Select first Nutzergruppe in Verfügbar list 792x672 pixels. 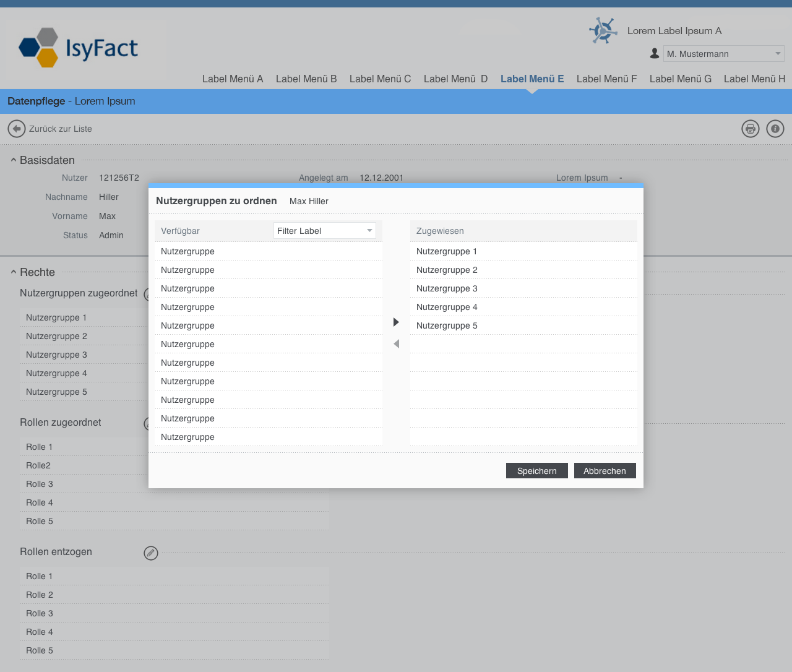click(187, 251)
